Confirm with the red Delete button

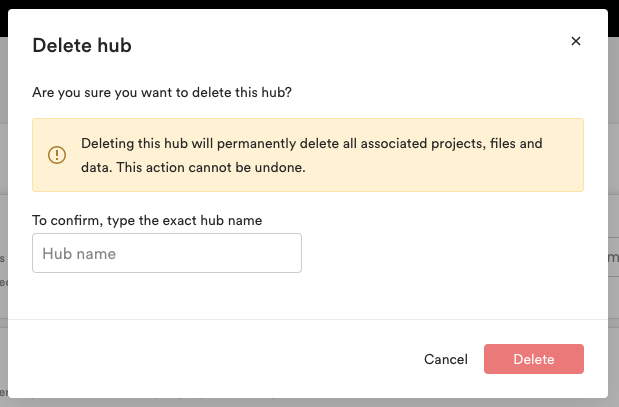534,359
